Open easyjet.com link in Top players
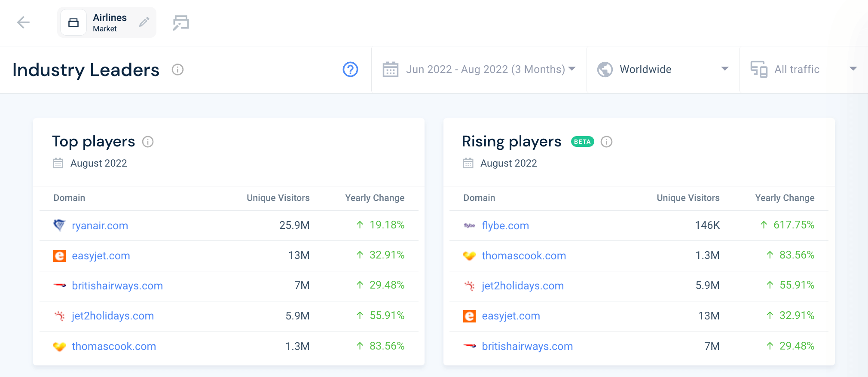 coord(101,255)
